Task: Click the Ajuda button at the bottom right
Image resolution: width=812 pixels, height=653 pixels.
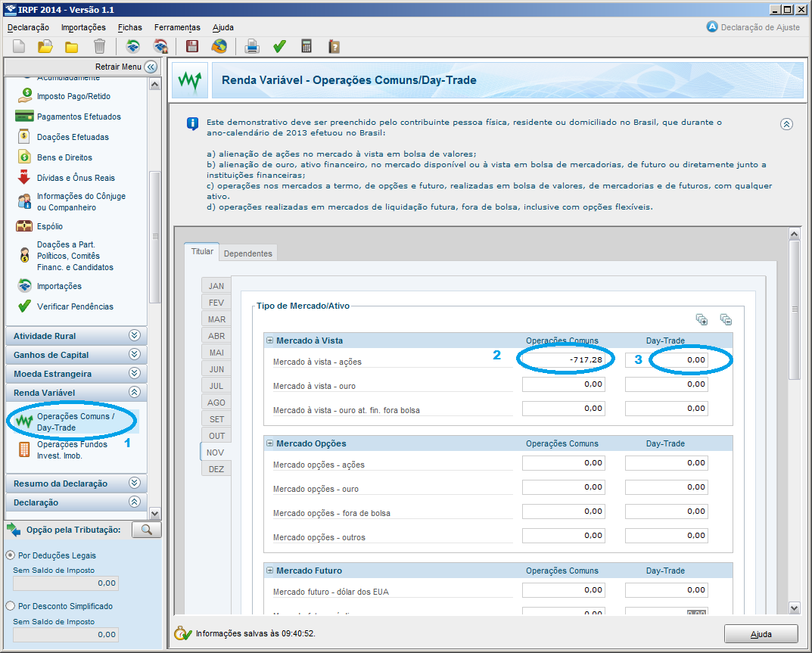Action: tap(761, 634)
